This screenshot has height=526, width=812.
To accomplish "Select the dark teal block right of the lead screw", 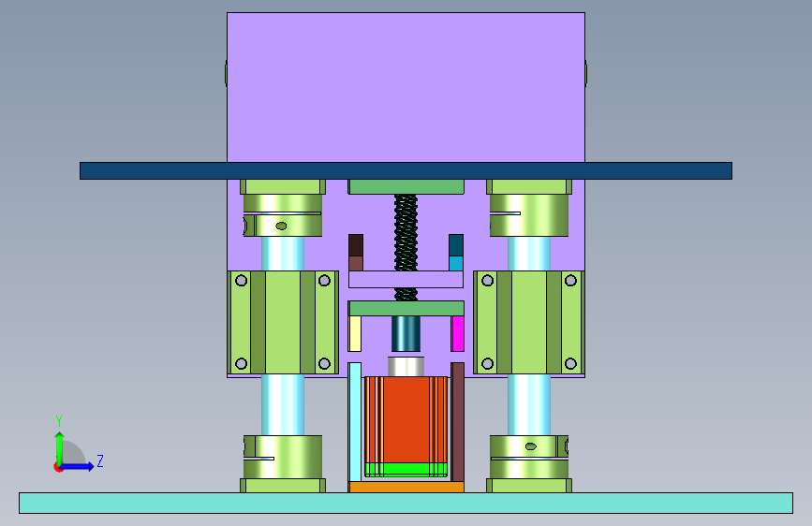I will (x=456, y=245).
